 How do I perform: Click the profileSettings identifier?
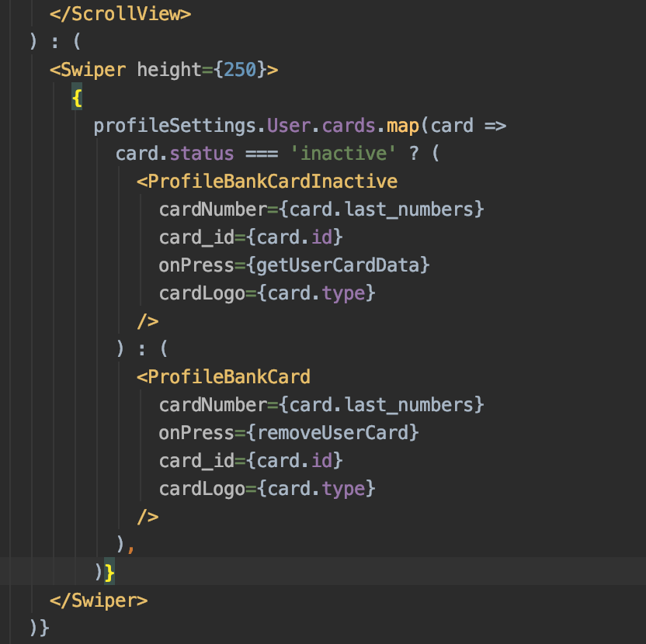pyautogui.click(x=175, y=126)
